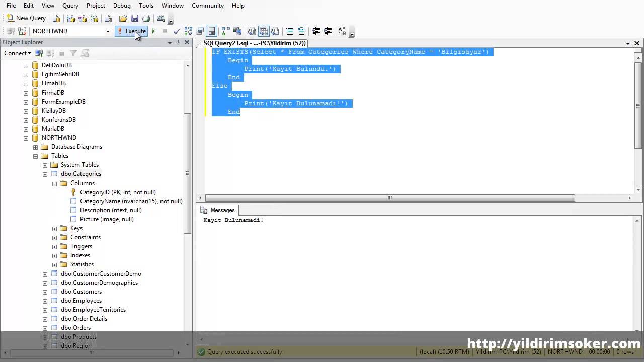Open Analysis Services DMX Query

(x=83, y=18)
